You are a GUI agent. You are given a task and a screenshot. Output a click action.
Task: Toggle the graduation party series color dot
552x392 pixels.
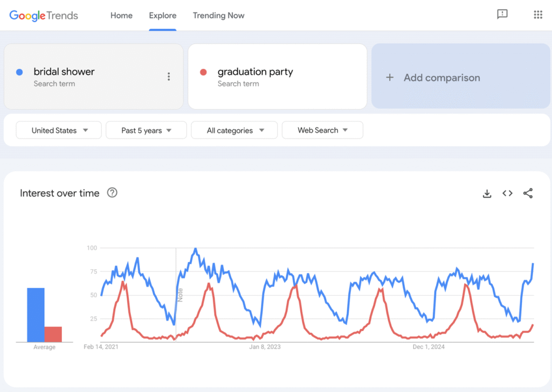point(204,71)
